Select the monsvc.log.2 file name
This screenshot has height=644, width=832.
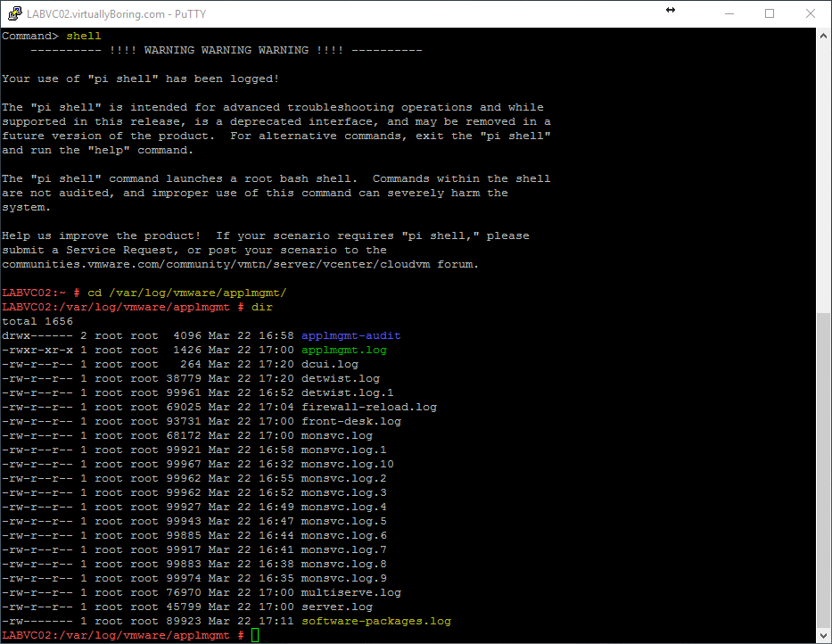coord(344,479)
